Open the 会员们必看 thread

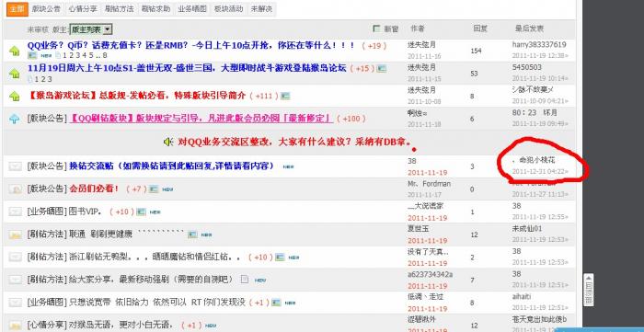[x=94, y=189]
